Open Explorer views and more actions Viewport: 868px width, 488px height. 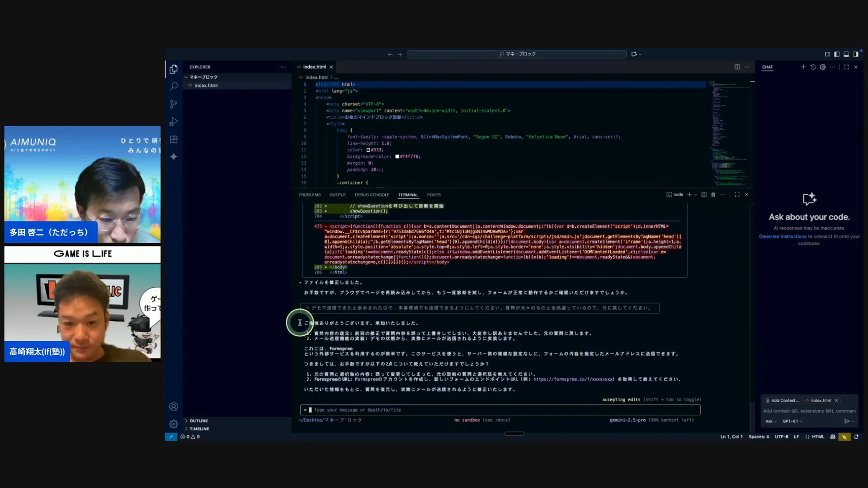point(283,67)
